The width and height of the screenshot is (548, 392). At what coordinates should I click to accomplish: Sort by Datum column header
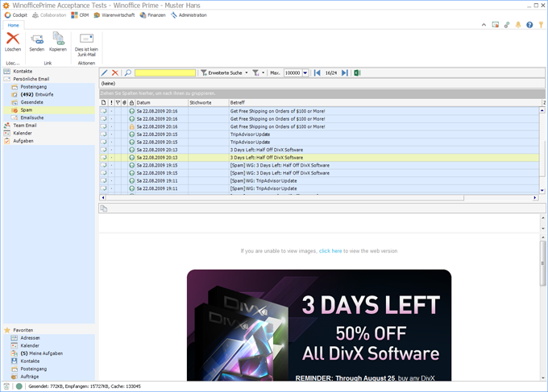(x=161, y=102)
